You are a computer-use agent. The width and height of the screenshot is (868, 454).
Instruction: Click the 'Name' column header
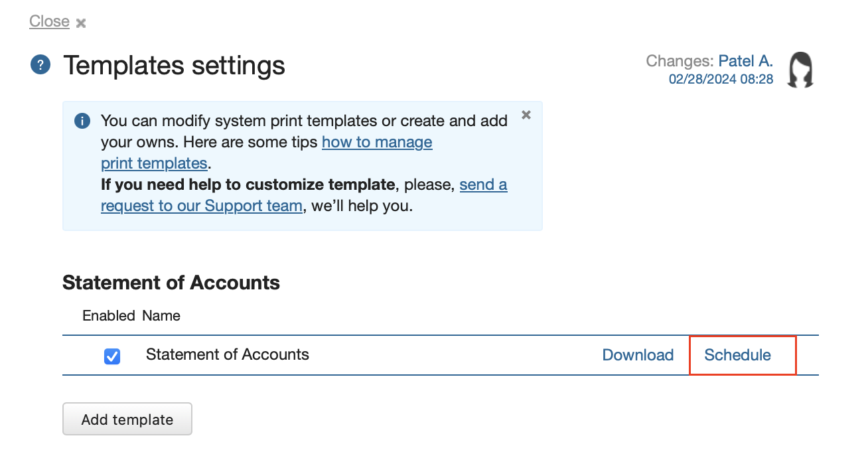coord(161,315)
